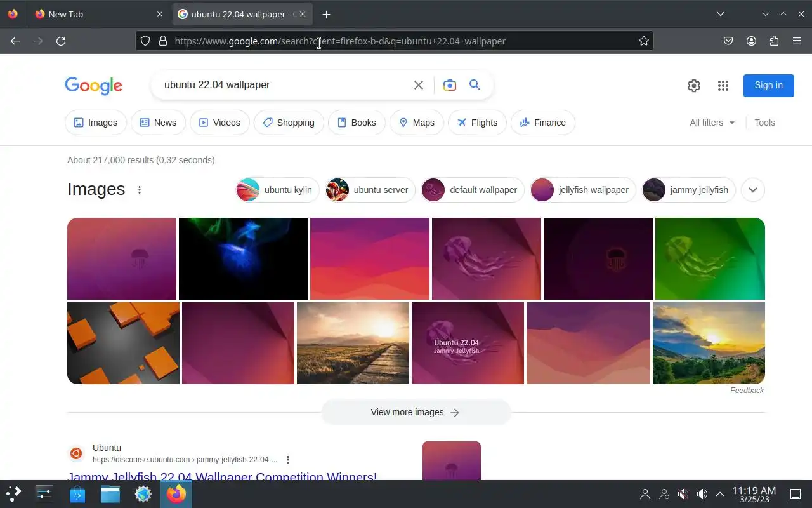Image resolution: width=812 pixels, height=508 pixels.
Task: Click the Sign in button
Action: 769,85
